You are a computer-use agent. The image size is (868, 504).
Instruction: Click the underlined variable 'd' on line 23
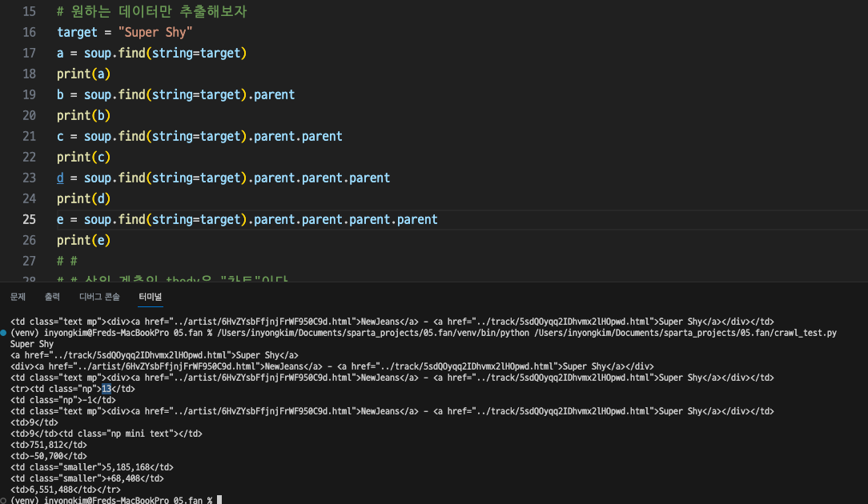point(60,178)
